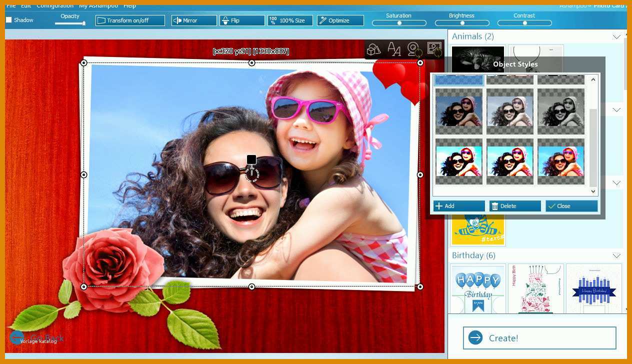The width and height of the screenshot is (632, 364).
Task: Click the bottom-right corner handle of the photo
Action: (x=420, y=287)
